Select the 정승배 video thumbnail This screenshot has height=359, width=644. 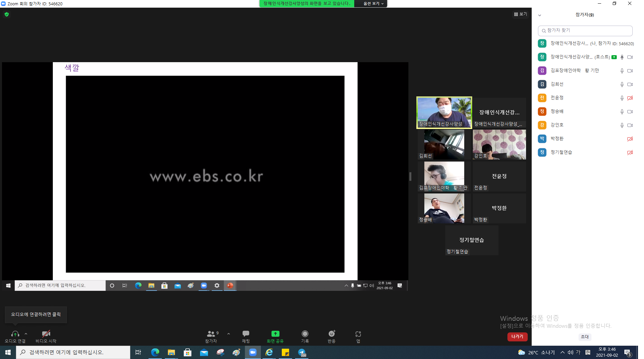[x=444, y=208]
